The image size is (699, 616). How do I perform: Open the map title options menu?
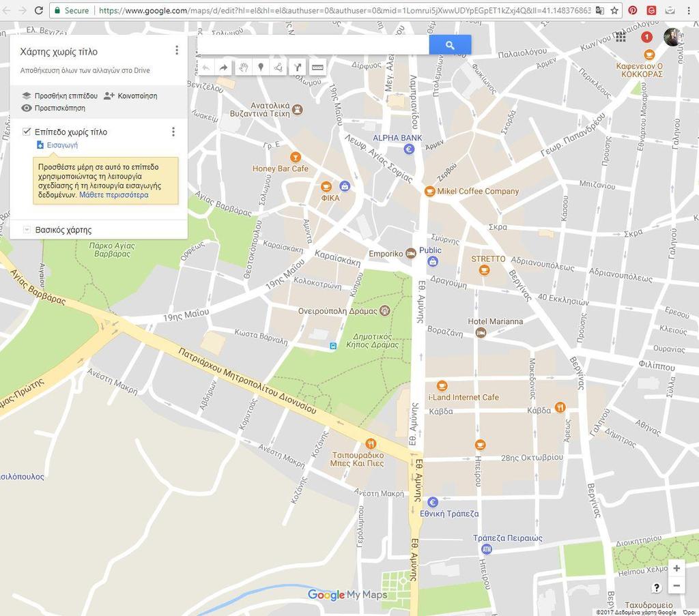(177, 50)
